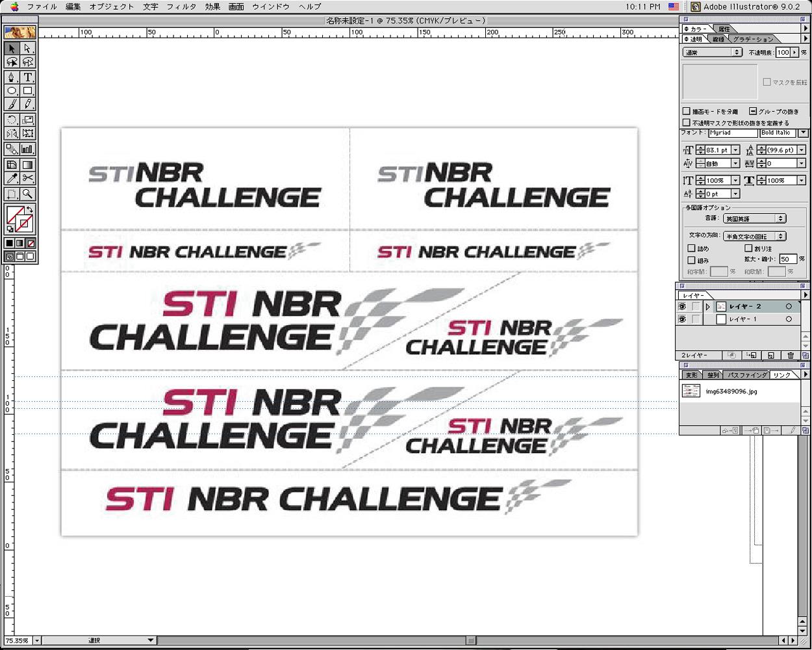Create a new sublayer in Layers panel
This screenshot has width=812, height=650.
tap(752, 356)
